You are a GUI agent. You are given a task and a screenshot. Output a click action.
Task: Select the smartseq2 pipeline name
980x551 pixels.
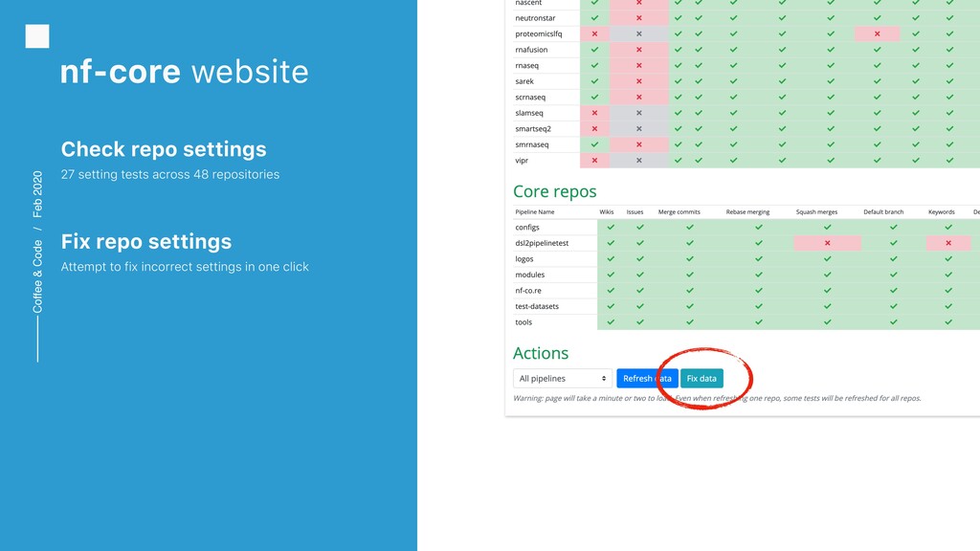pos(533,129)
